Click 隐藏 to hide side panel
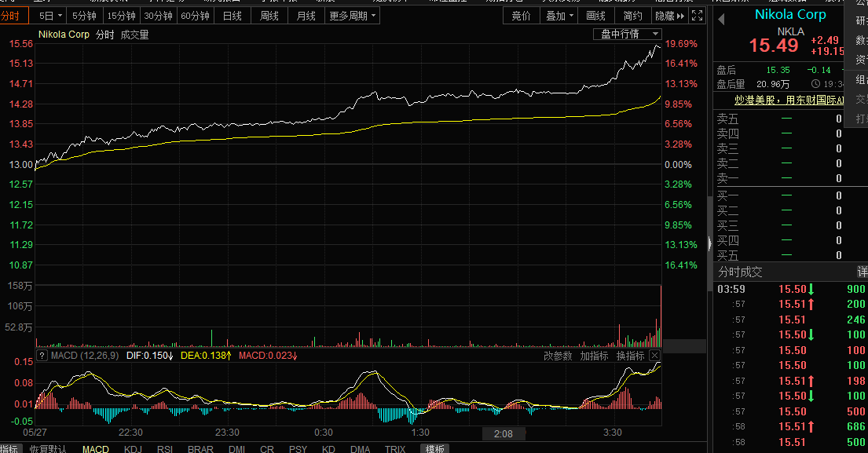 [x=669, y=16]
